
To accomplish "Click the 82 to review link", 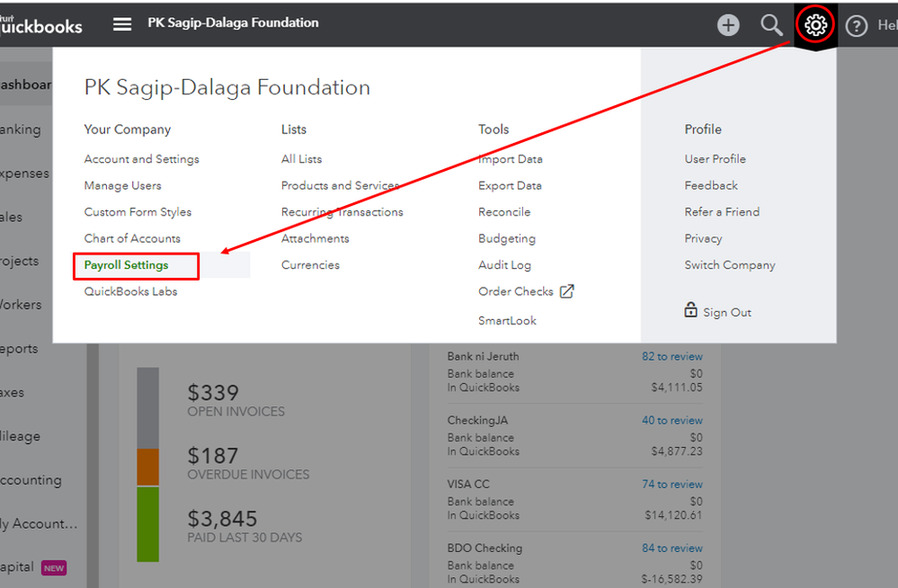I will click(x=671, y=357).
